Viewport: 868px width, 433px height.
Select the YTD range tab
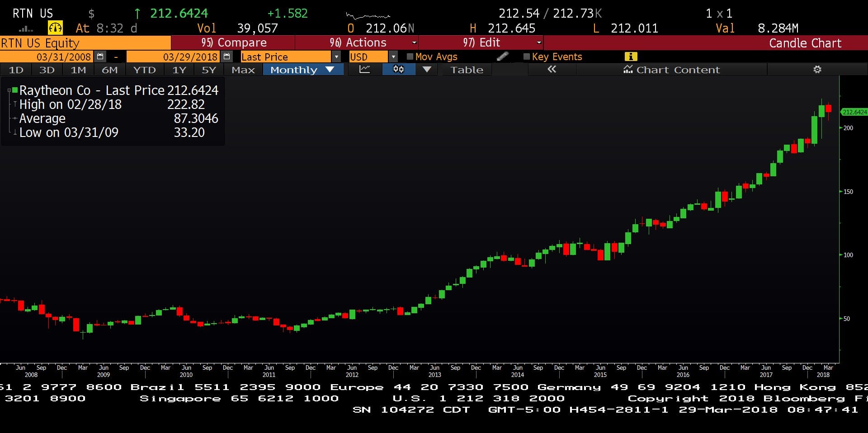point(144,70)
